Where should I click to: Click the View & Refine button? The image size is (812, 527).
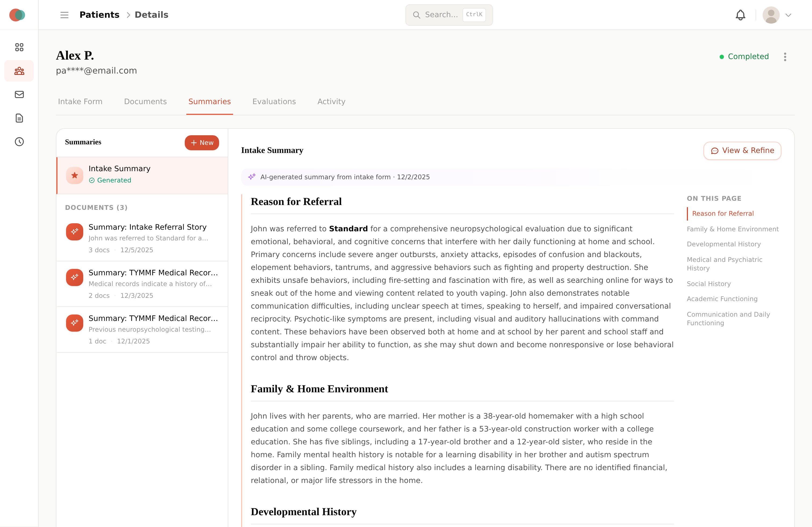pos(742,151)
